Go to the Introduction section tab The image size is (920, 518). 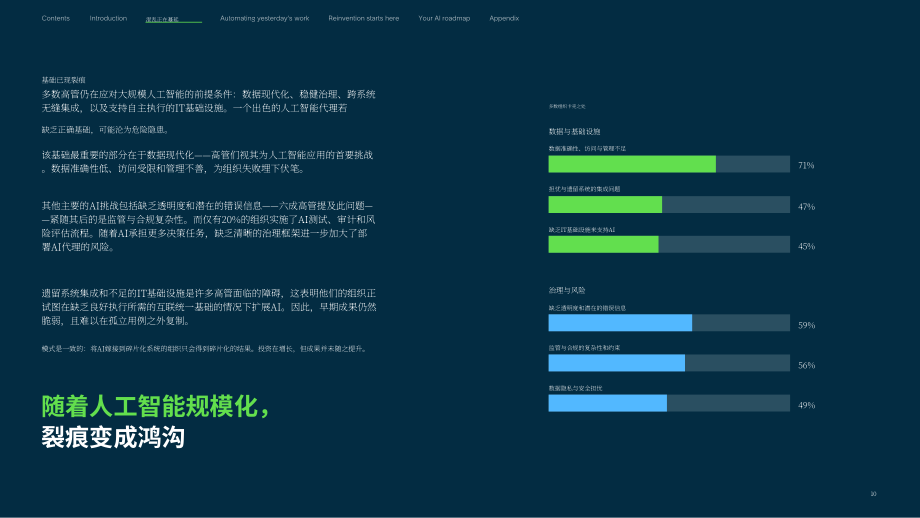(x=108, y=18)
